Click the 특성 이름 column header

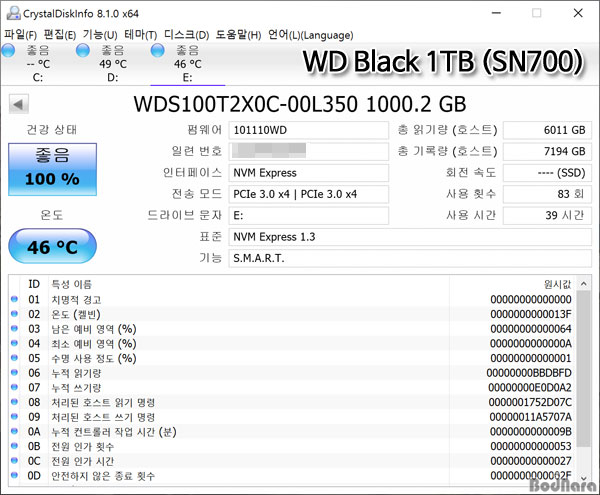(x=72, y=284)
